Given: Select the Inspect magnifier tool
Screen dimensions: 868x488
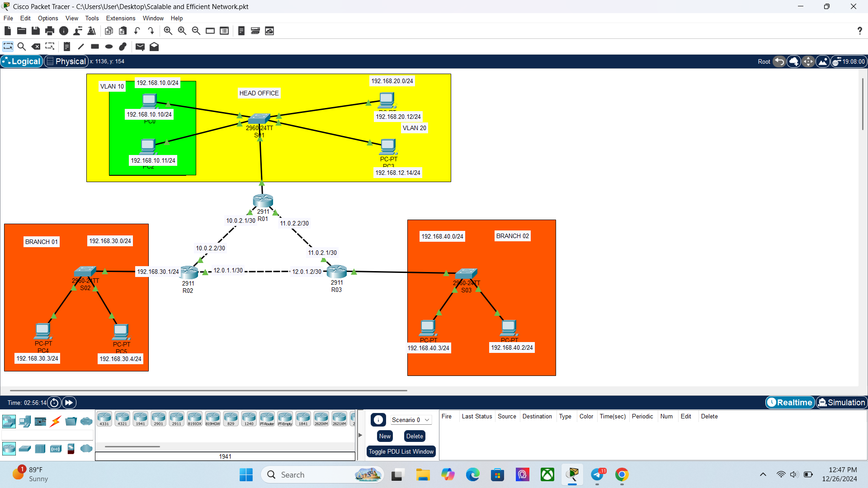Looking at the screenshot, I should (22, 46).
